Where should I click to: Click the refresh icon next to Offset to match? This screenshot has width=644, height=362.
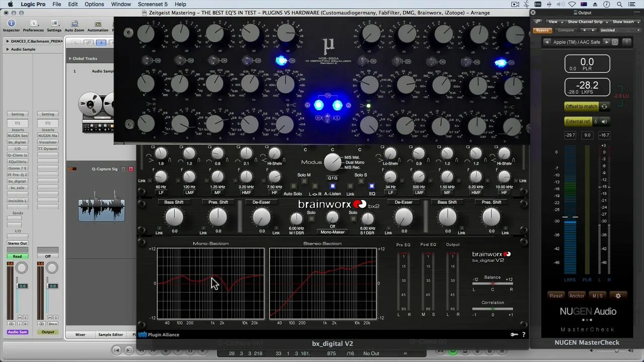[x=604, y=107]
